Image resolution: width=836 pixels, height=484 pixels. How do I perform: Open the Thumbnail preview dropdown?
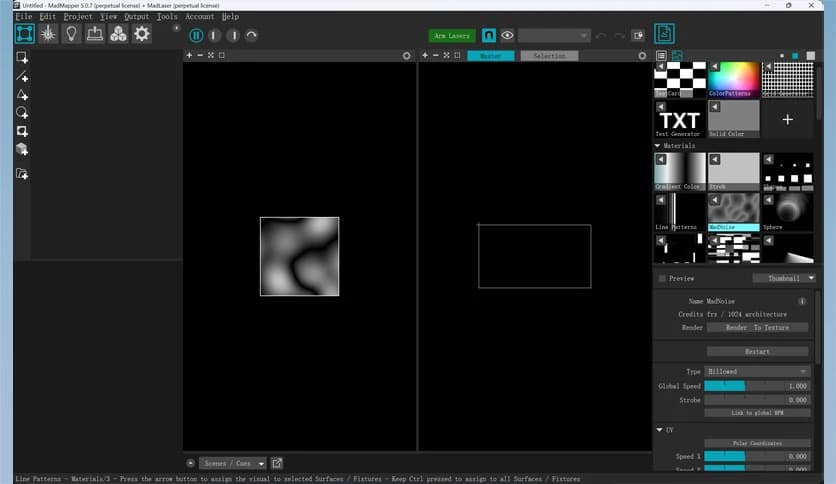(784, 278)
